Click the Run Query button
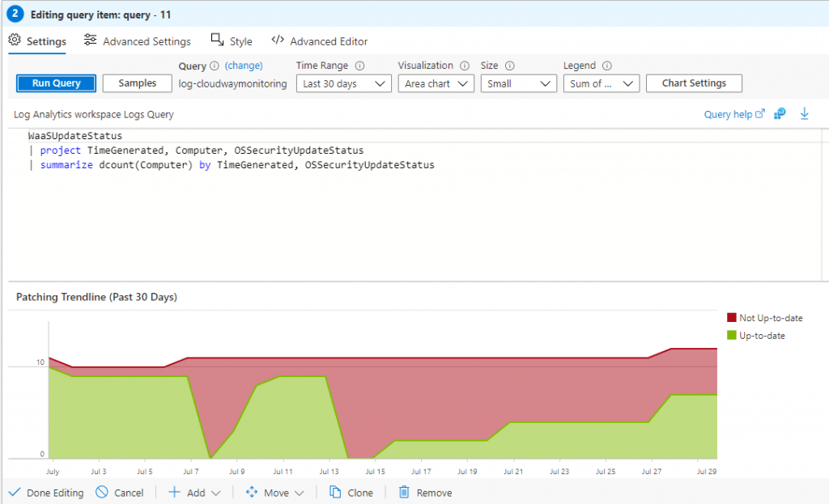829x504 pixels. coord(56,83)
